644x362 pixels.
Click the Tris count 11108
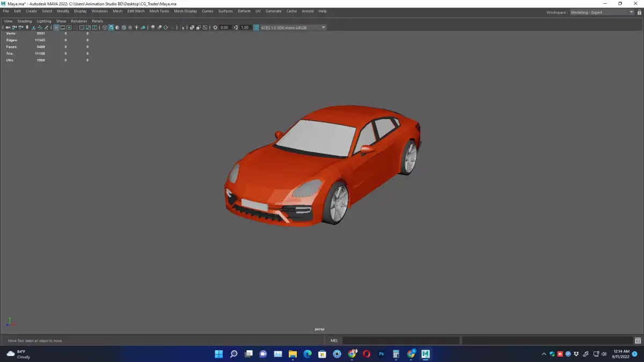pyautogui.click(x=40, y=54)
